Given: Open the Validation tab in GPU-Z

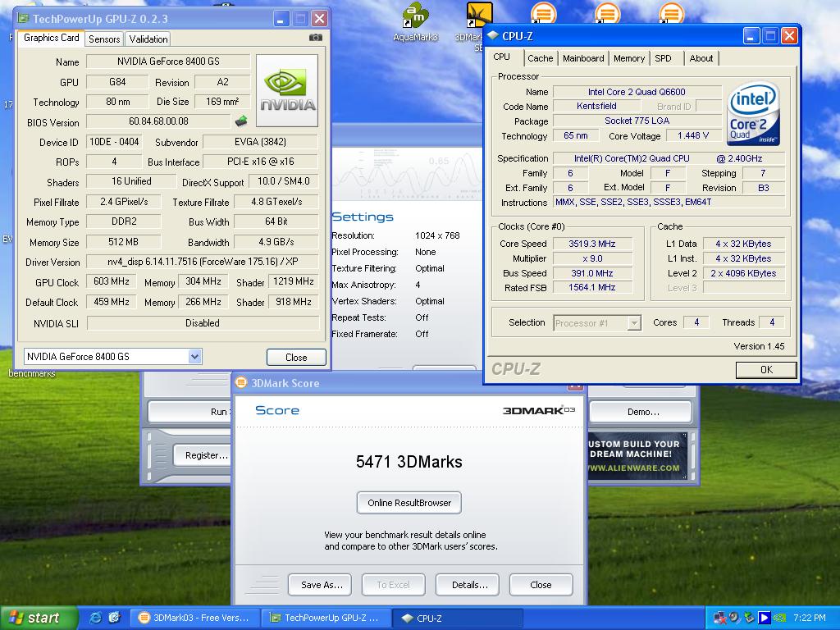Looking at the screenshot, I should (x=148, y=39).
